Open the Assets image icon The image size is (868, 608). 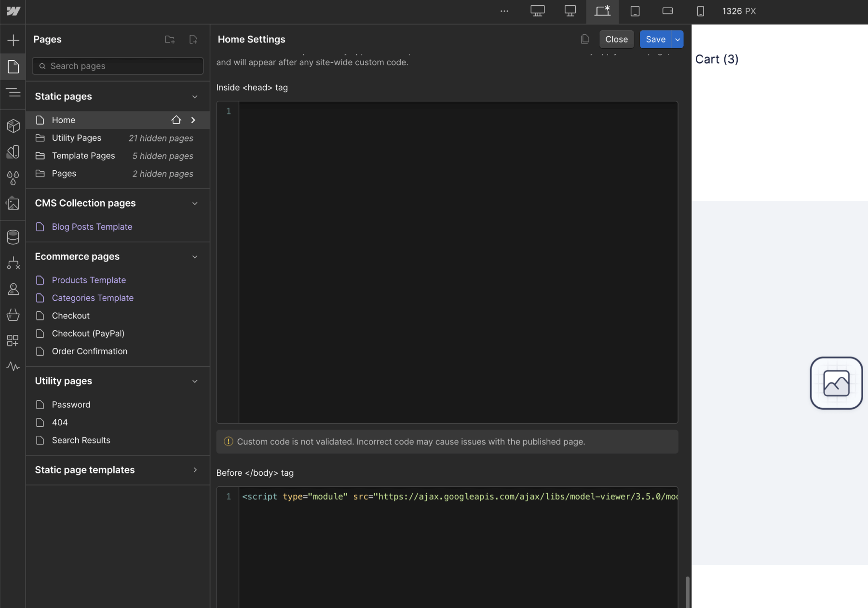click(x=13, y=204)
